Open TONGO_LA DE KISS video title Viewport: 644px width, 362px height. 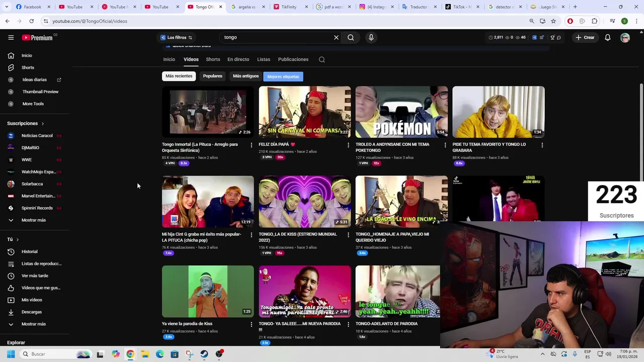click(x=298, y=237)
